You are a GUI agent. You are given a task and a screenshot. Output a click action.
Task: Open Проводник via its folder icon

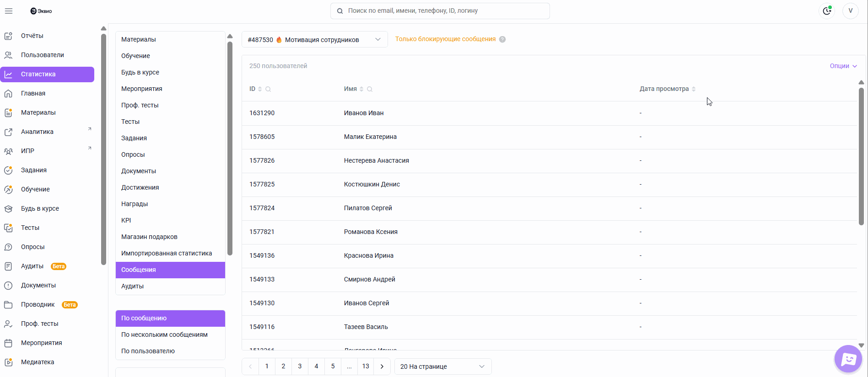(x=8, y=304)
